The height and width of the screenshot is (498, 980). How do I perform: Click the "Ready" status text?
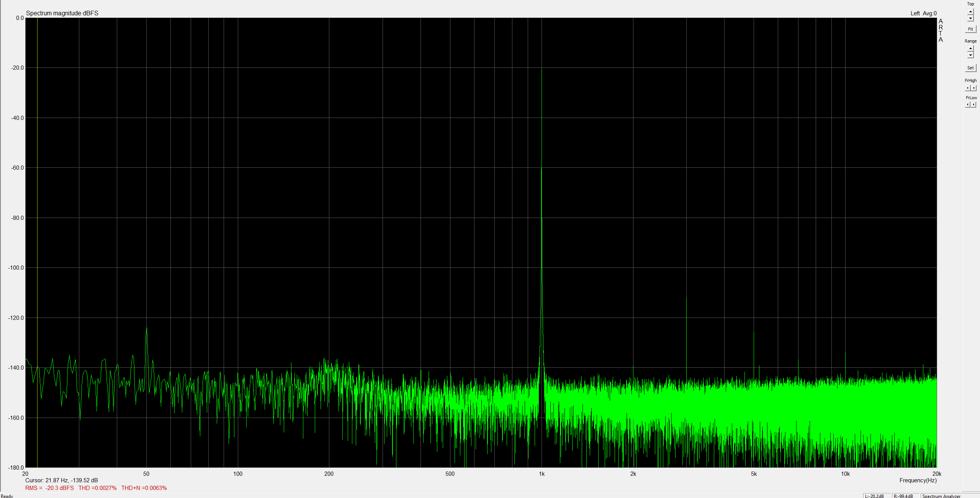[x=7, y=496]
